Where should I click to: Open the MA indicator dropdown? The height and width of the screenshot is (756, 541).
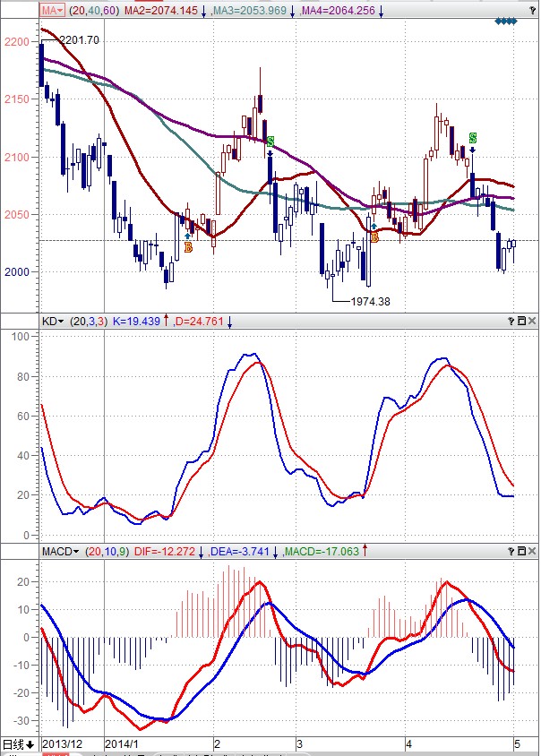click(x=52, y=10)
